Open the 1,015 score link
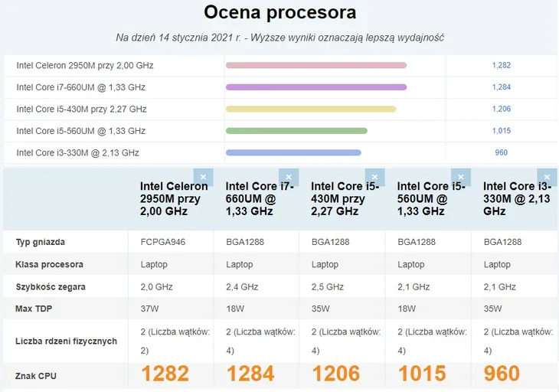559x392 pixels. coord(502,130)
